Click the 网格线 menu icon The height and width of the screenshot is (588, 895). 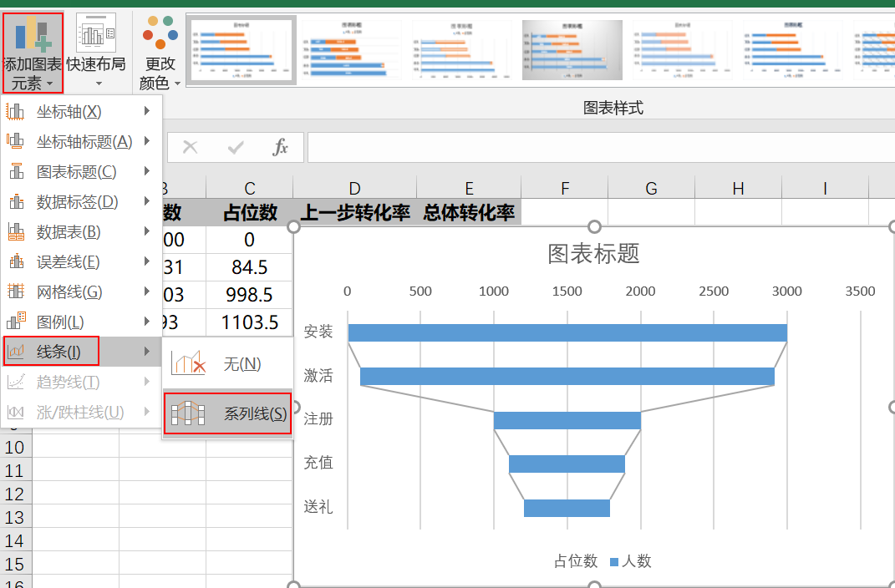15,291
